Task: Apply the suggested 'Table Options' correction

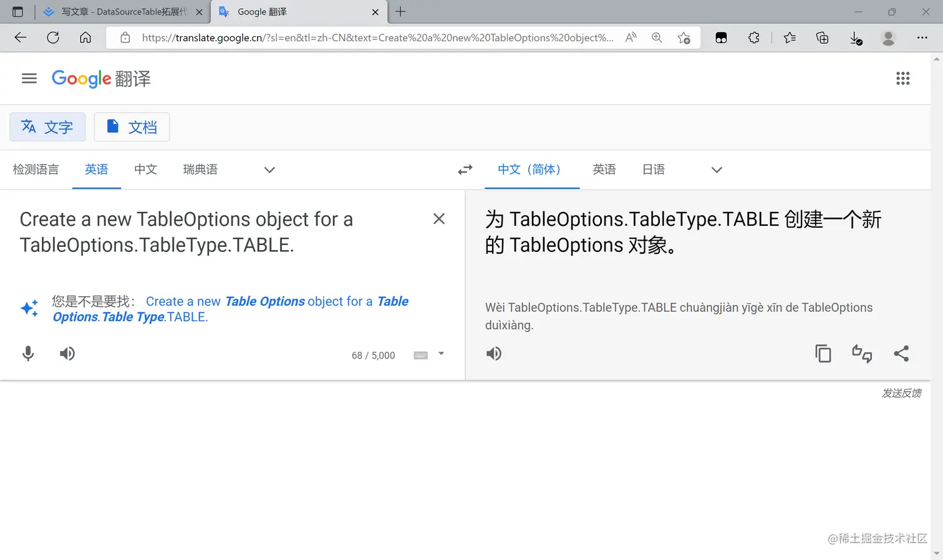Action: pyautogui.click(x=231, y=309)
